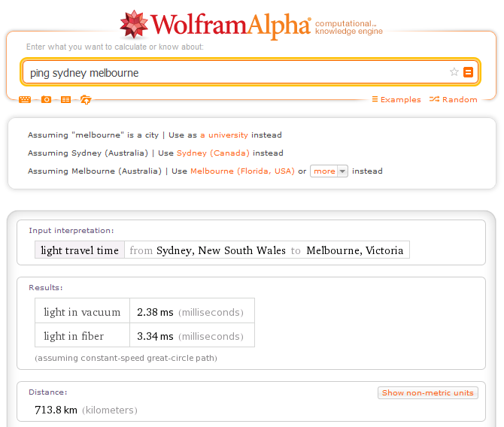The height and width of the screenshot is (427, 504).
Task: Open the data input table icon
Action: tap(66, 99)
